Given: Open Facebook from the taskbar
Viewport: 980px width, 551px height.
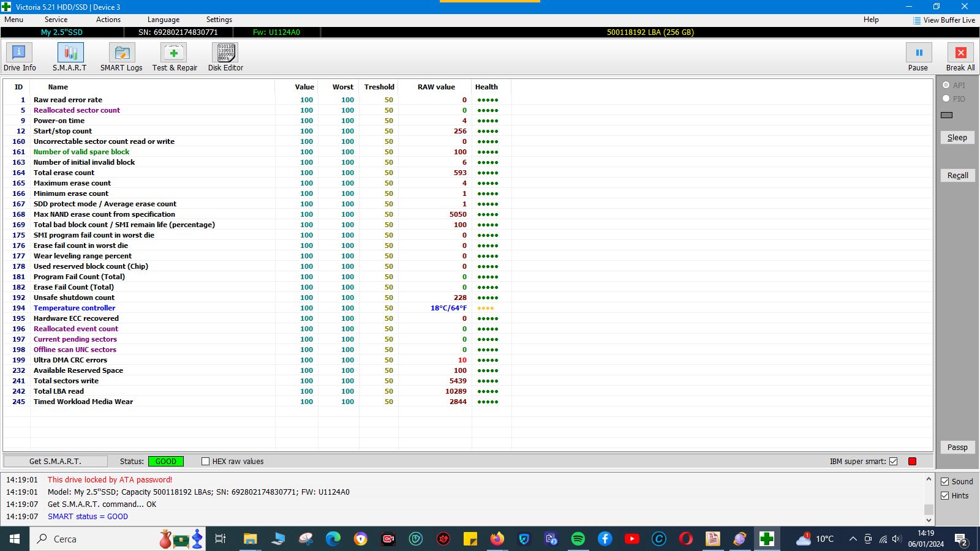Looking at the screenshot, I should [605, 539].
